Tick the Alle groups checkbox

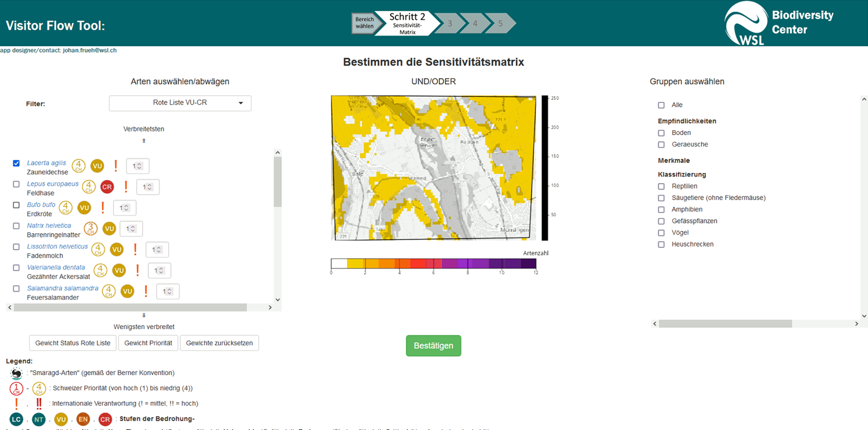tap(661, 105)
